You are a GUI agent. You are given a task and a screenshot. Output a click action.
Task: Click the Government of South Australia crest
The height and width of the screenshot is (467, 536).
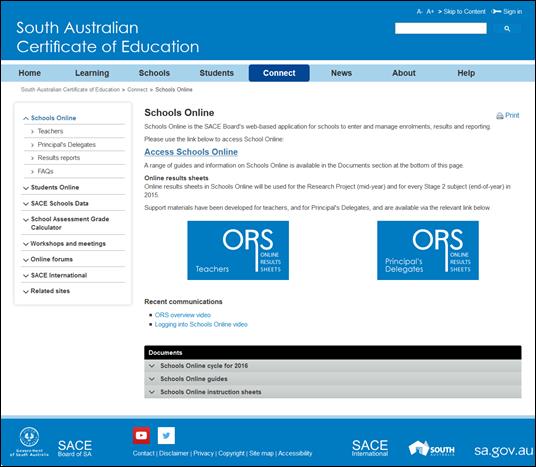coord(29,441)
